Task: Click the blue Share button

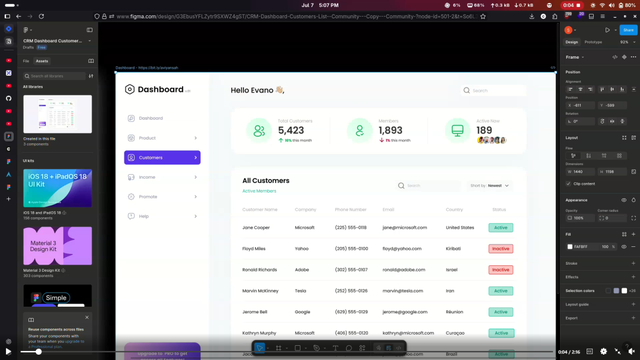Action: pyautogui.click(x=628, y=30)
